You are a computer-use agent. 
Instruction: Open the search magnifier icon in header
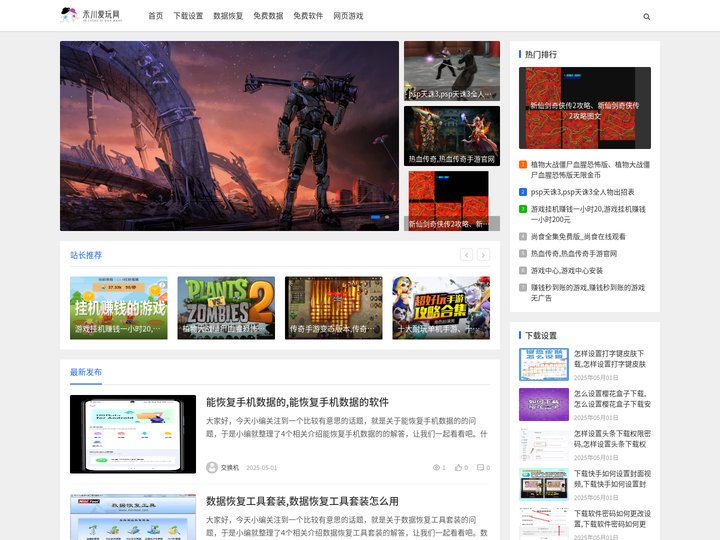coord(647,17)
